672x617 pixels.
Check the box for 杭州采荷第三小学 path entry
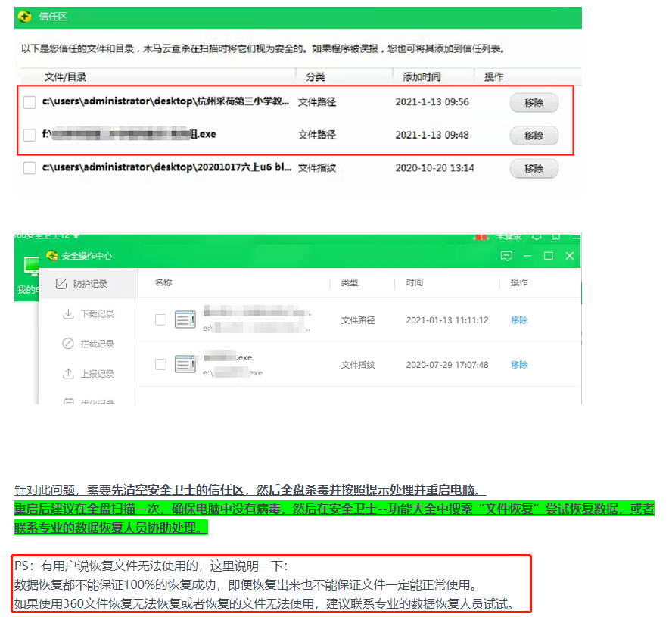[30, 102]
